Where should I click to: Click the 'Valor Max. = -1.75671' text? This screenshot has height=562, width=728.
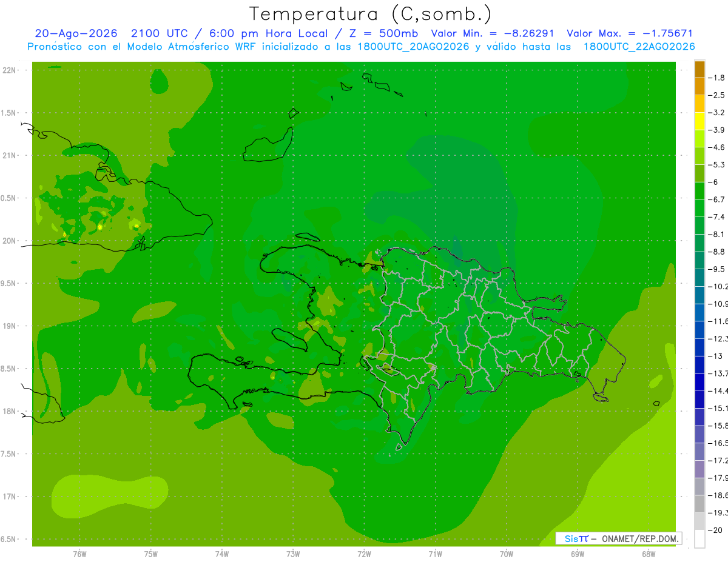pos(630,33)
